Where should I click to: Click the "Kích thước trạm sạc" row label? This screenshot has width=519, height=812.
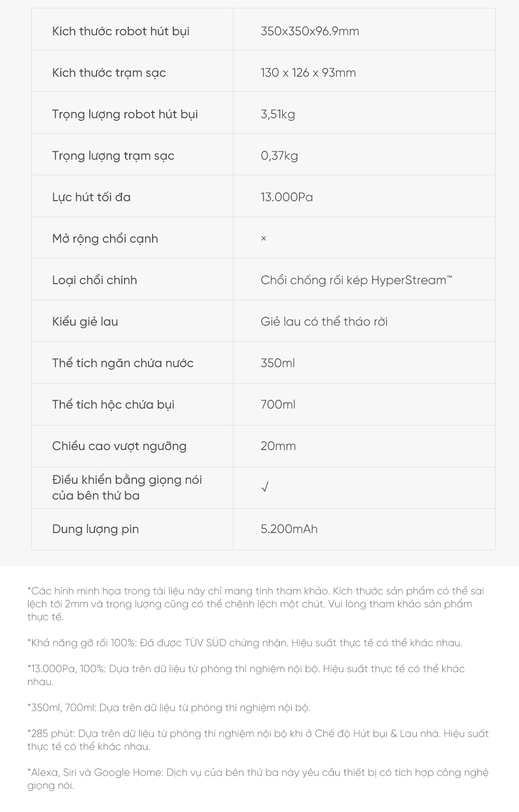(109, 73)
